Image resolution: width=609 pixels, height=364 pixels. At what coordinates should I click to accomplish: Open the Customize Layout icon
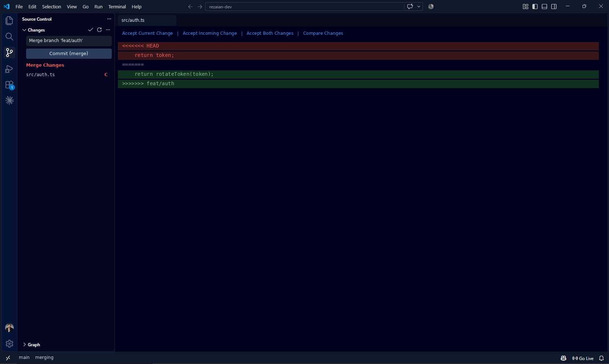tap(526, 7)
